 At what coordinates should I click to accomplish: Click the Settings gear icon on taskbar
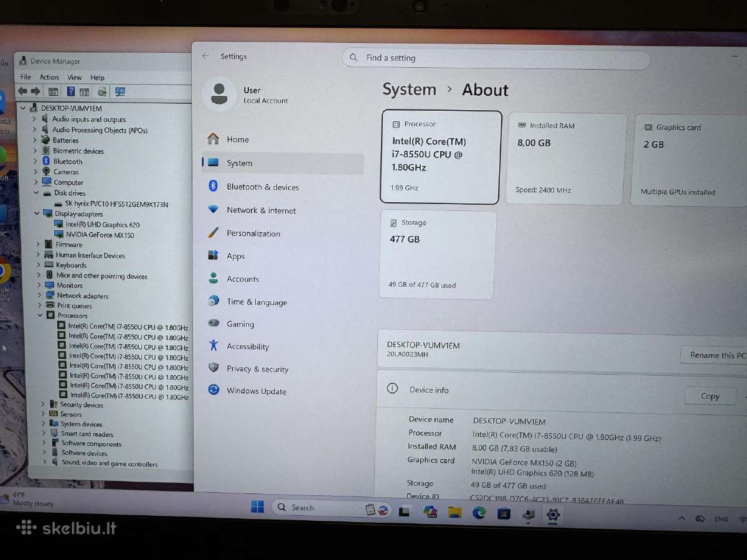point(553,515)
